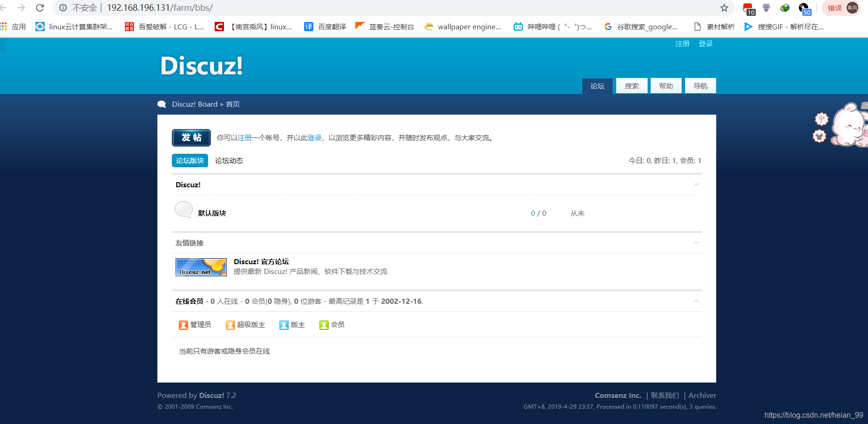
Task: Click the 会员 legend icon
Action: [x=324, y=325]
